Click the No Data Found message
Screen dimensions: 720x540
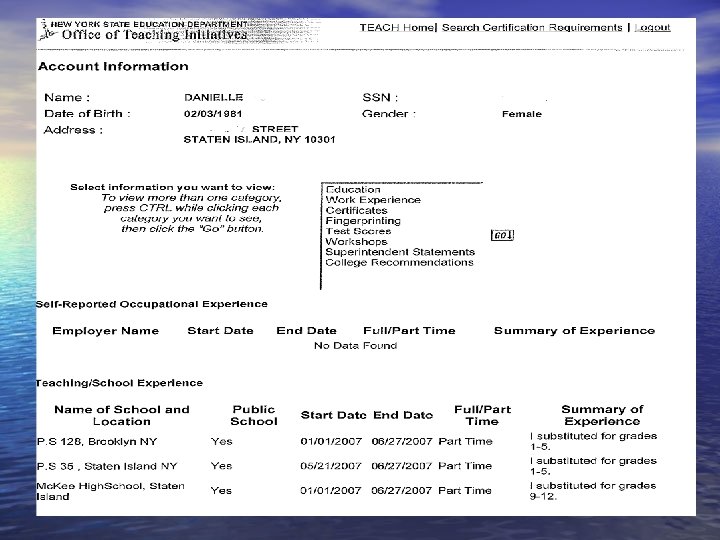pos(355,345)
